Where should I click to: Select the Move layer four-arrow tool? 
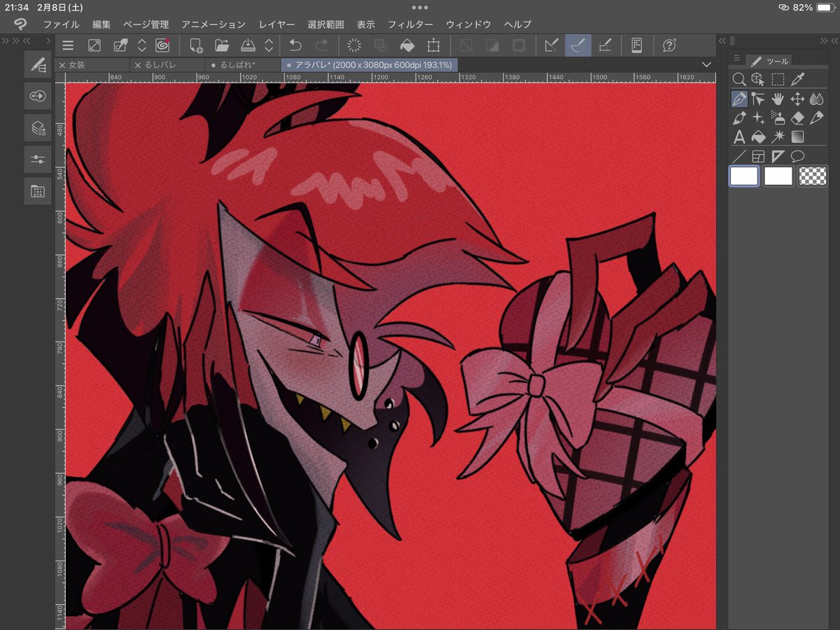[797, 99]
